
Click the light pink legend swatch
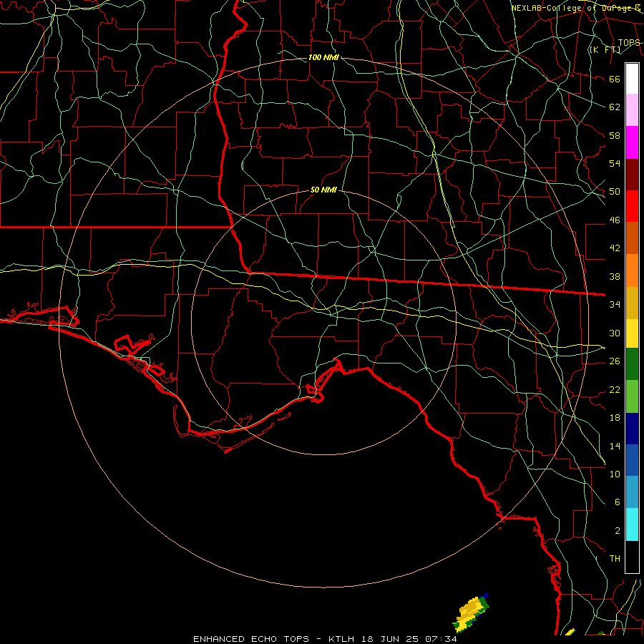[x=632, y=109]
